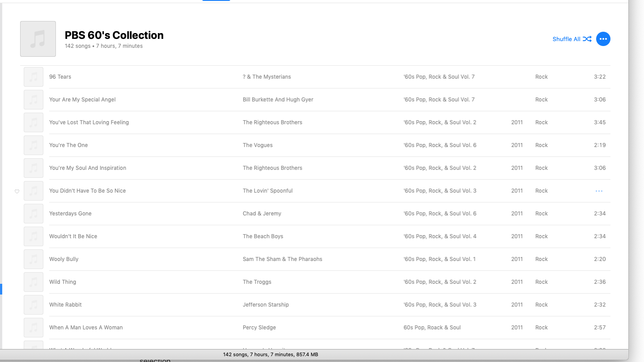Select the song title Wooly Bully

64,259
